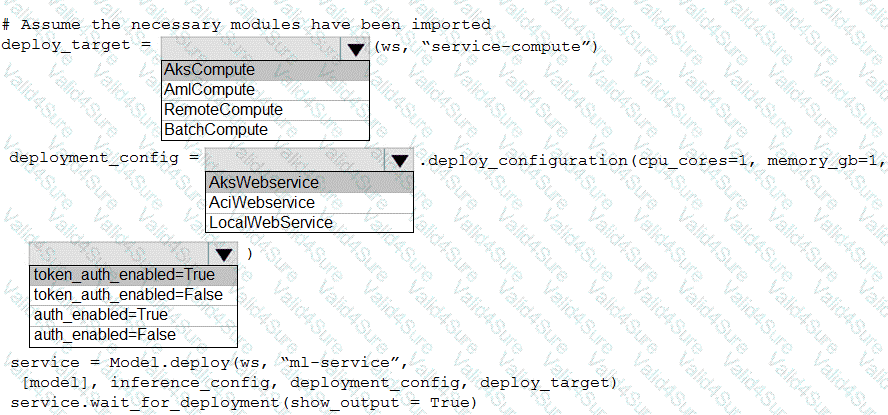The width and height of the screenshot is (888, 415).
Task: Click the Model.deploy code line
Action: 209,362
